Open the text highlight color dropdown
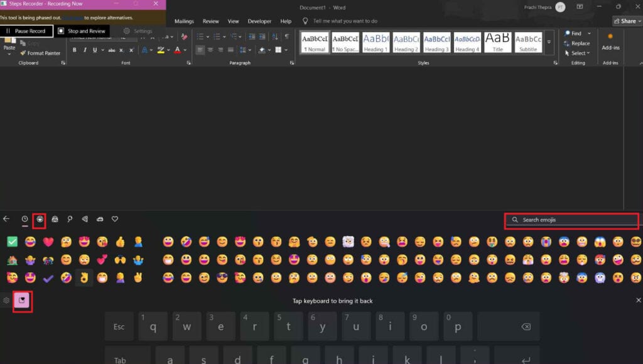This screenshot has width=643, height=364. [168, 50]
